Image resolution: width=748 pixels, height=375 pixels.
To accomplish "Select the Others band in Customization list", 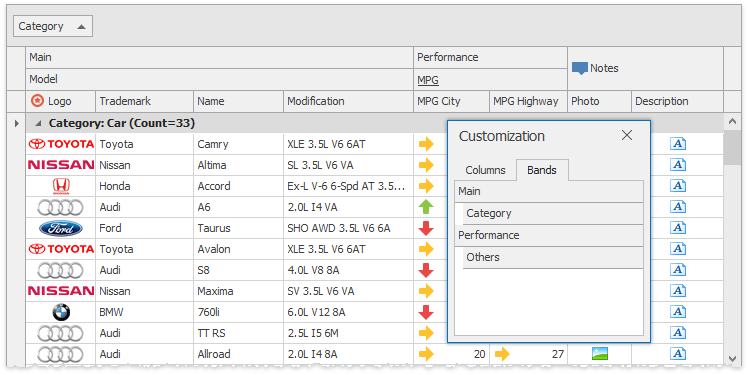I will 553,257.
